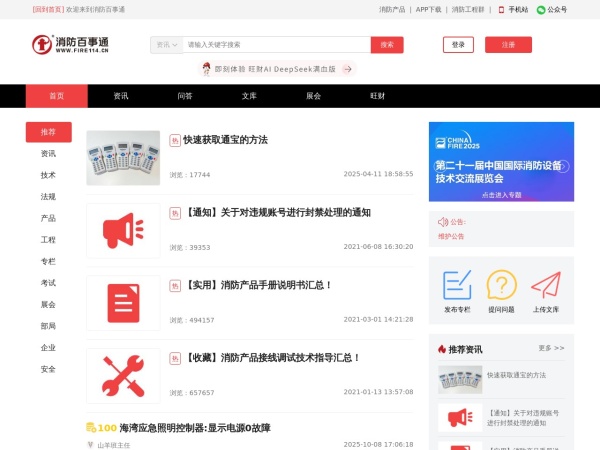Open the 文库 nav tab

click(249, 96)
